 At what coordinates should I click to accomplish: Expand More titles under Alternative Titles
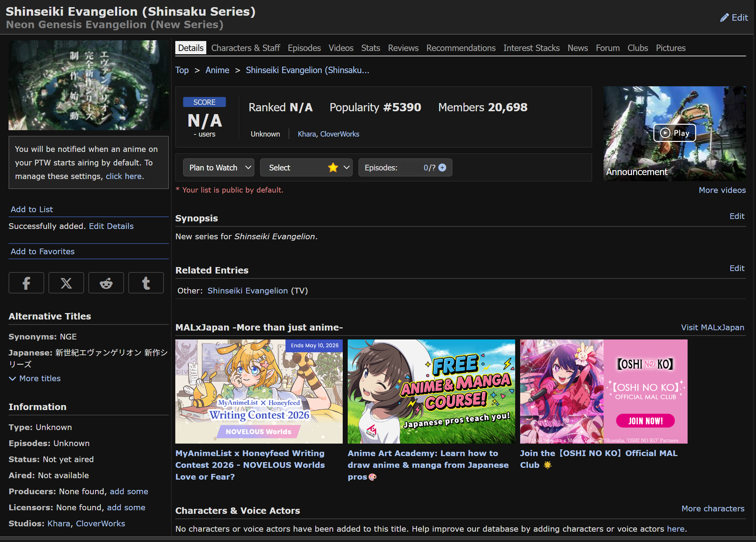(35, 378)
